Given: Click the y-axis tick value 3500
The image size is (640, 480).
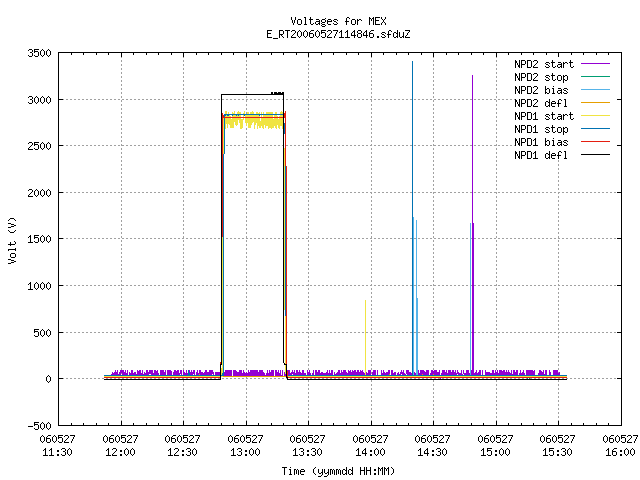Looking at the screenshot, I should 40,53.
